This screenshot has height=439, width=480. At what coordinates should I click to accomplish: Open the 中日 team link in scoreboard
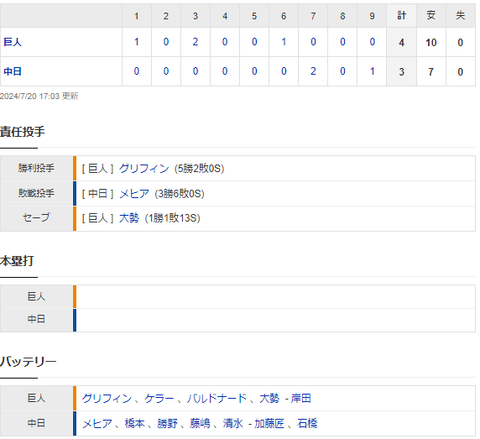[x=13, y=71]
